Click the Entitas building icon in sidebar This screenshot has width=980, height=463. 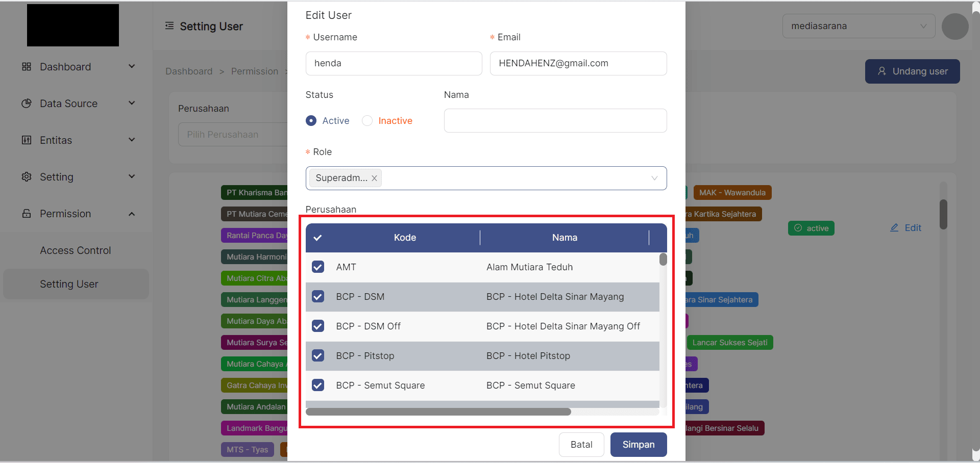tap(26, 140)
